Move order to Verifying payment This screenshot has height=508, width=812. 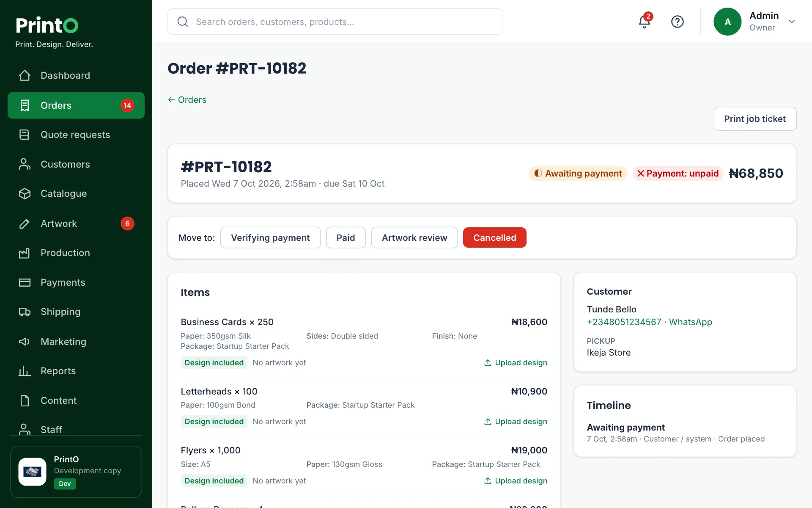click(270, 237)
